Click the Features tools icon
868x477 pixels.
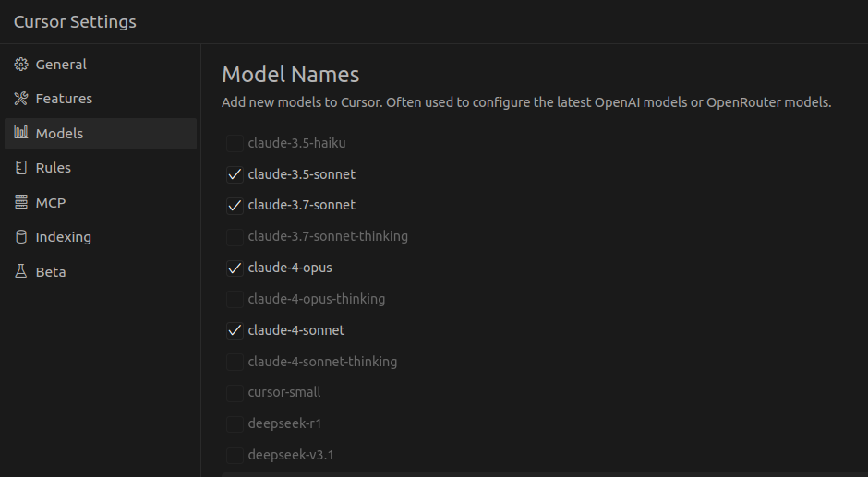coord(21,99)
